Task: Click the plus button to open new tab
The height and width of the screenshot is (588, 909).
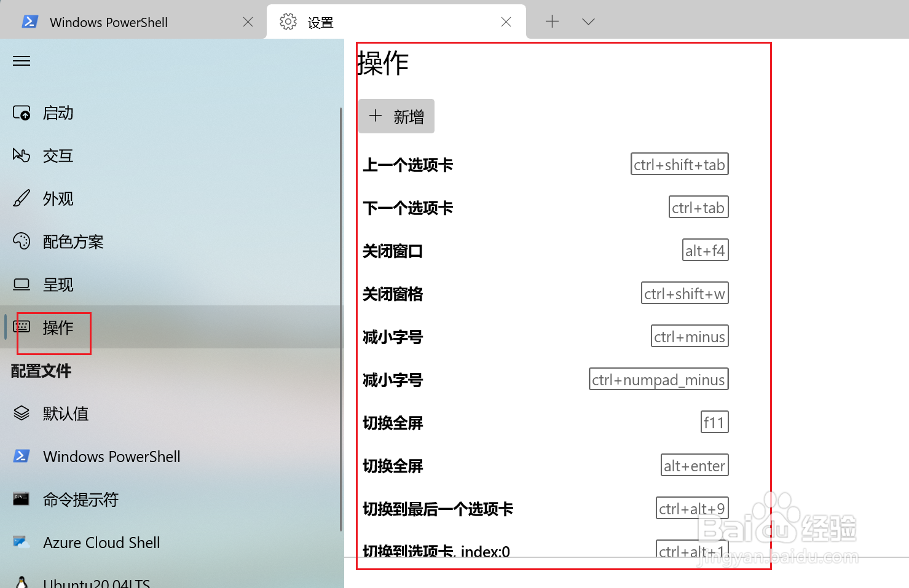Action: tap(552, 22)
